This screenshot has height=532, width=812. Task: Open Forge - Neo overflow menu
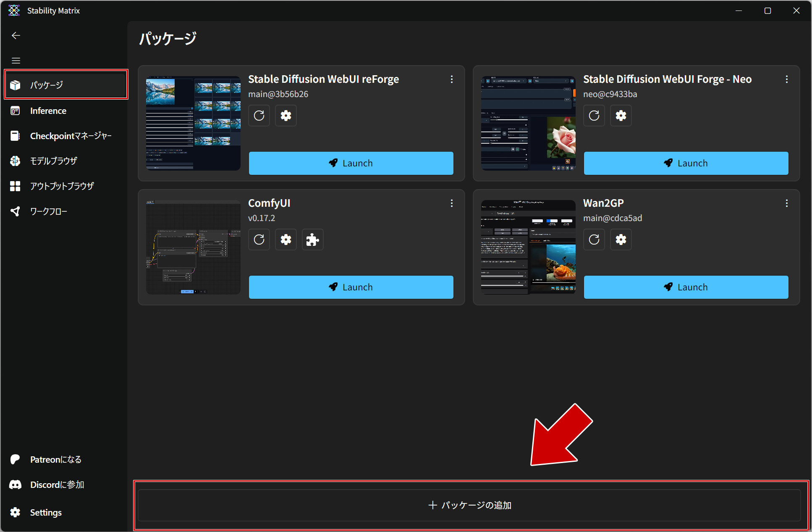pos(787,79)
